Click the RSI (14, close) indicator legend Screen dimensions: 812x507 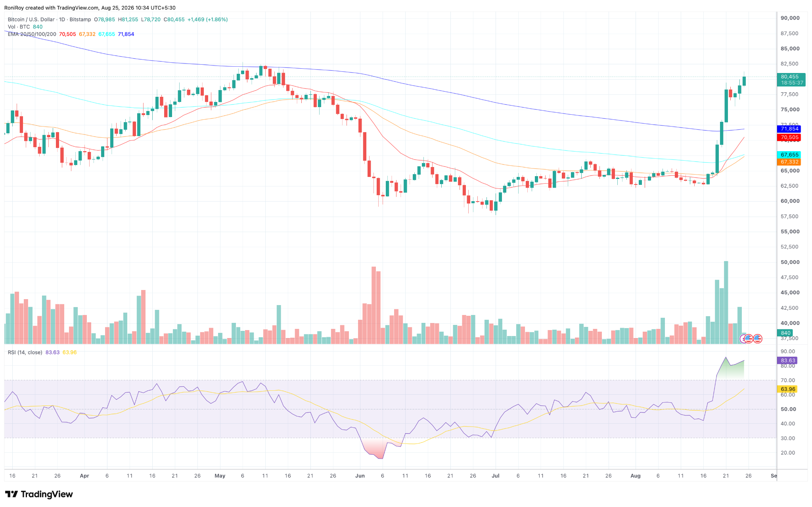pyautogui.click(x=25, y=352)
